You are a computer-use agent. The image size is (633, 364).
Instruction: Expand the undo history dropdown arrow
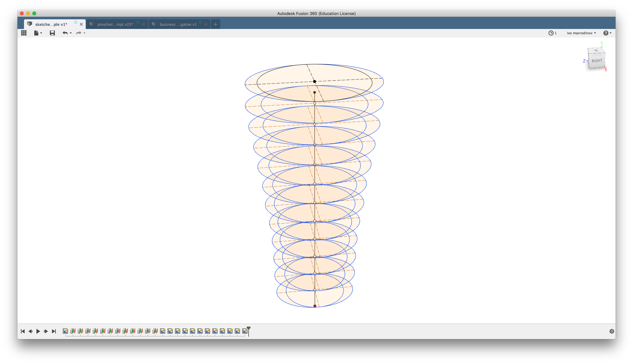point(71,33)
